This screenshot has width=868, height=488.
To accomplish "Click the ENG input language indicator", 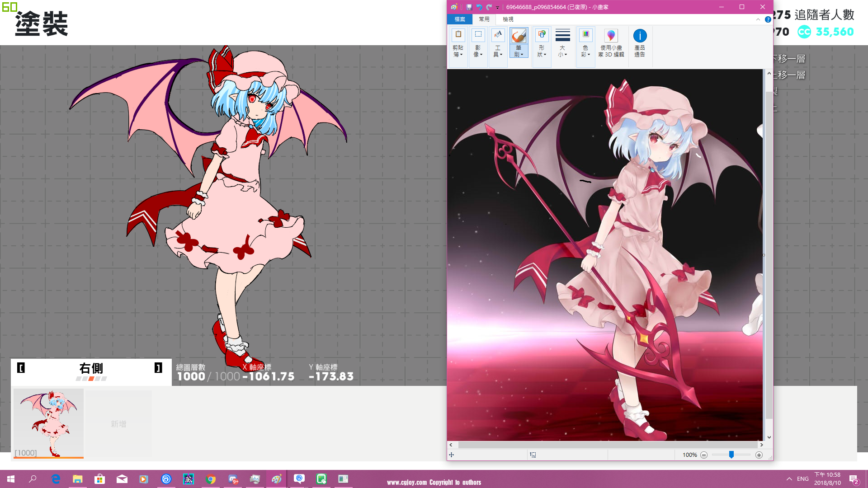I will pos(803,479).
